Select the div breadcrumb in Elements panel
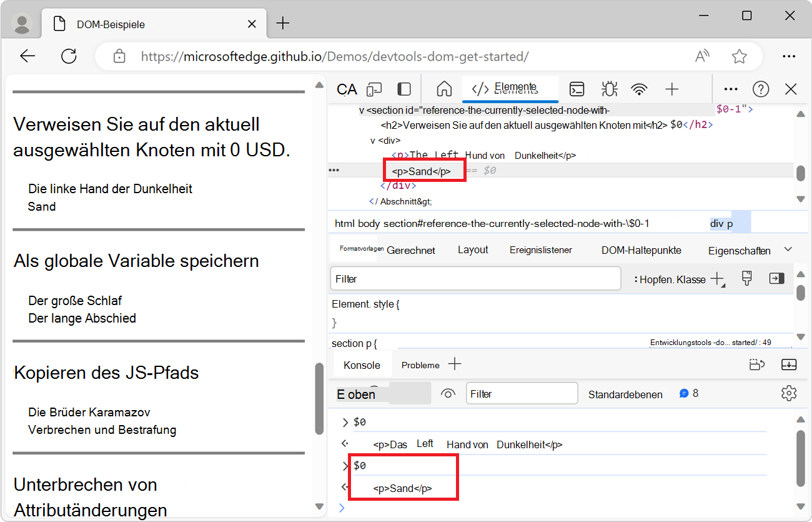This screenshot has width=812, height=522. [716, 222]
